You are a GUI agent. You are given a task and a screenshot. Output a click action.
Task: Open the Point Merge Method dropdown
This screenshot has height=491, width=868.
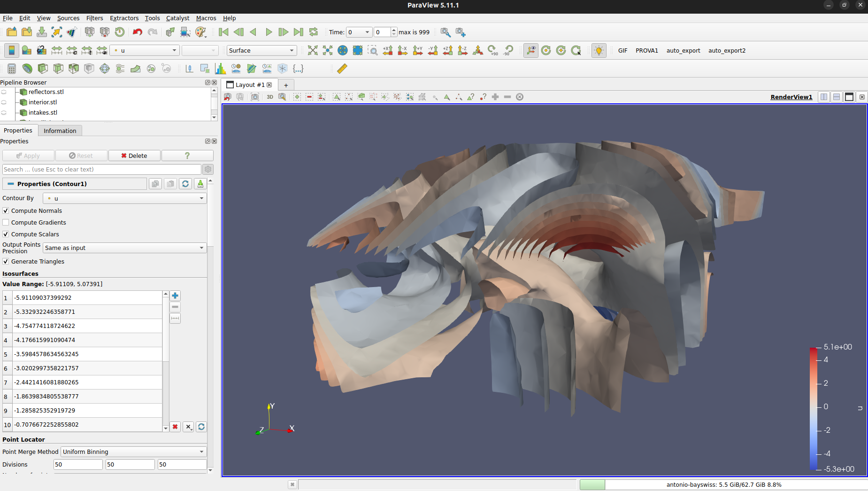pyautogui.click(x=133, y=452)
